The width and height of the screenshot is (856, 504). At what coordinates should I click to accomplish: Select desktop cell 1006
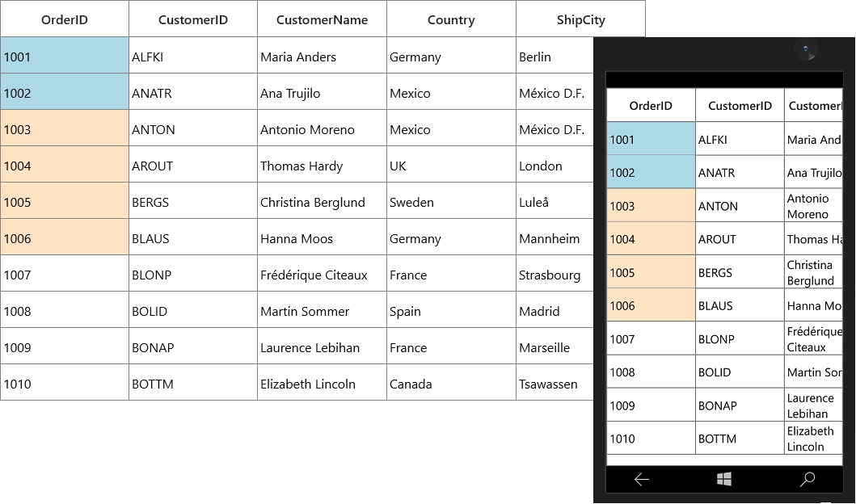point(65,237)
